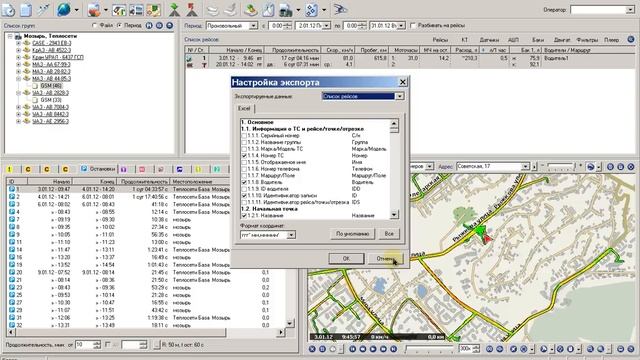
Task: Click the clock-document icon in the top toolbar
Action: pyautogui.click(x=8, y=9)
